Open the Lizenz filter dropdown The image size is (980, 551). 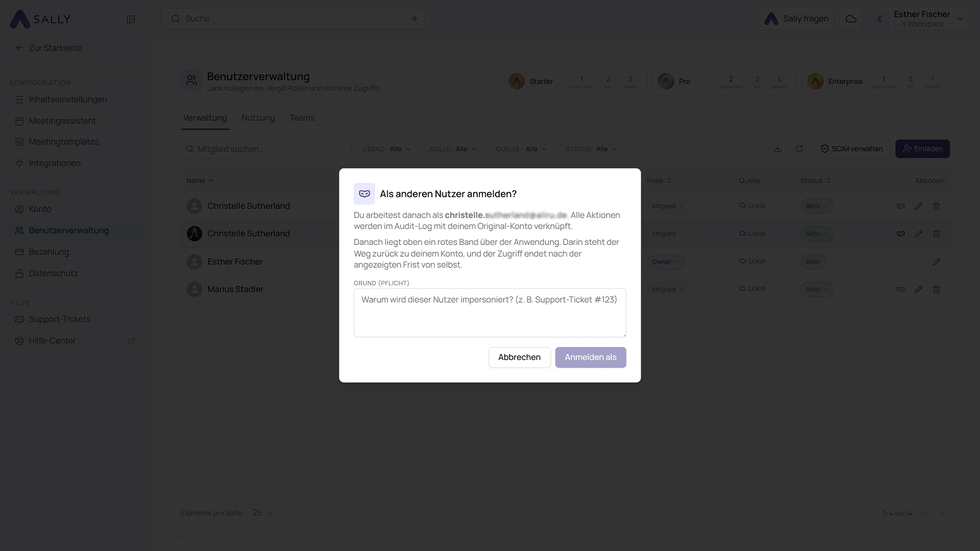coord(387,149)
